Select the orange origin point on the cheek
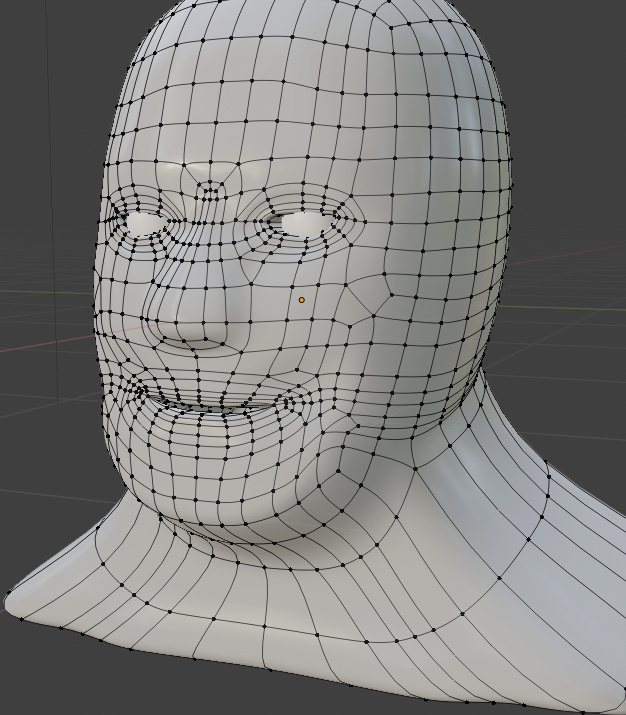 (301, 300)
